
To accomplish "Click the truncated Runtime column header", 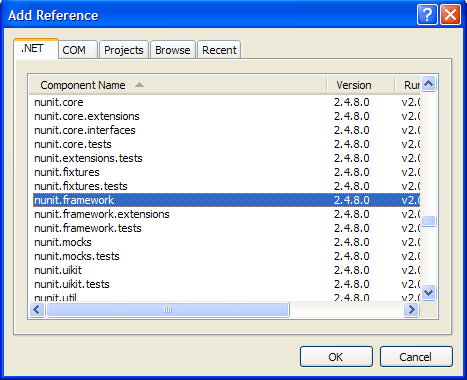I will point(408,85).
